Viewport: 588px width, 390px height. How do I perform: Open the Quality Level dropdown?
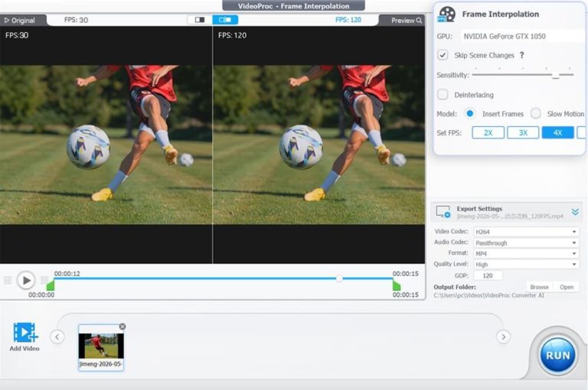click(x=526, y=265)
